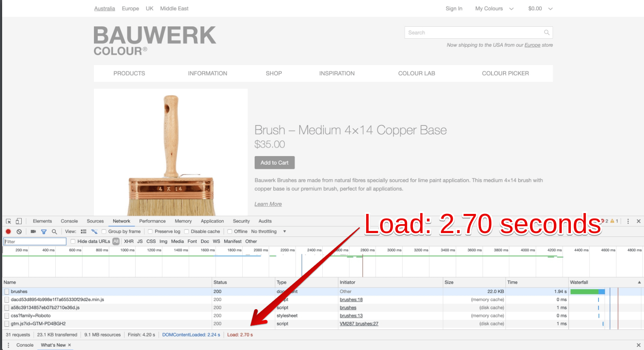Switch to large request rows view
644x350 pixels.
pos(83,231)
